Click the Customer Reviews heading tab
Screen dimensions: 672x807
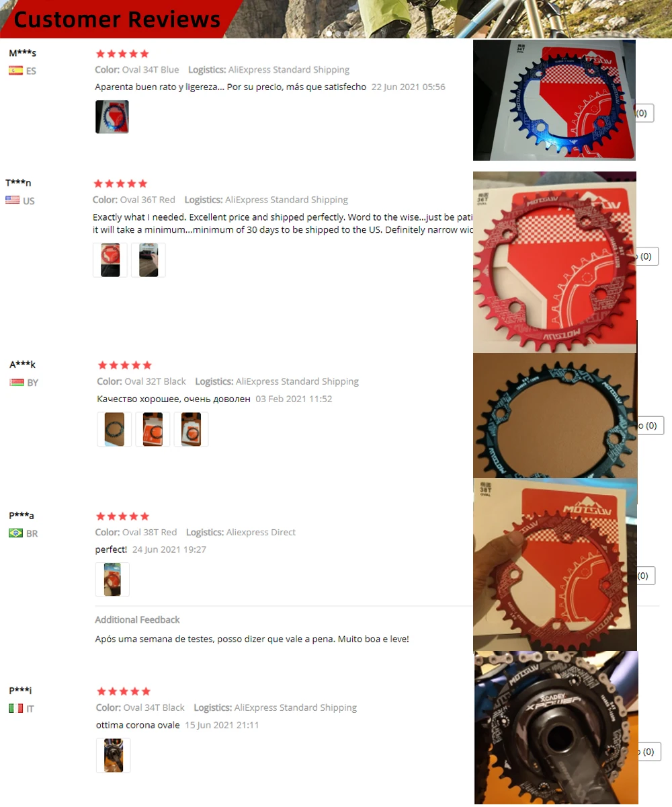point(118,19)
